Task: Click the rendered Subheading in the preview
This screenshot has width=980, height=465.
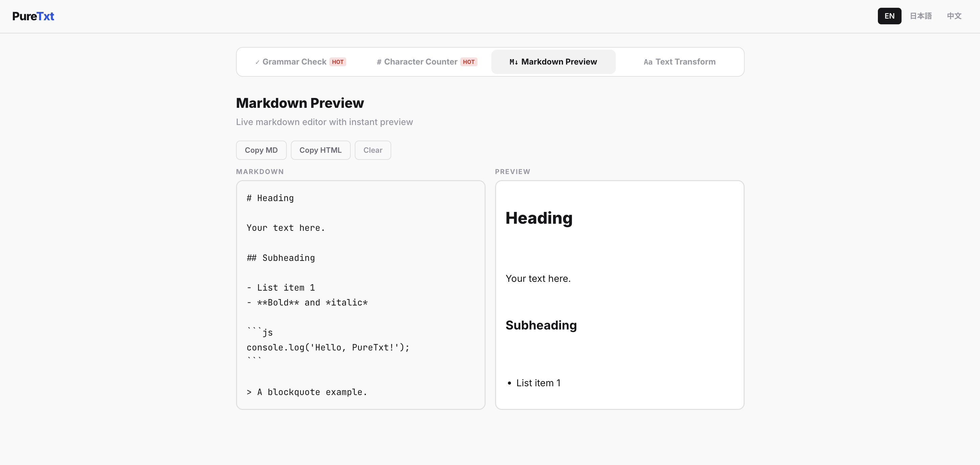Action: point(541,325)
